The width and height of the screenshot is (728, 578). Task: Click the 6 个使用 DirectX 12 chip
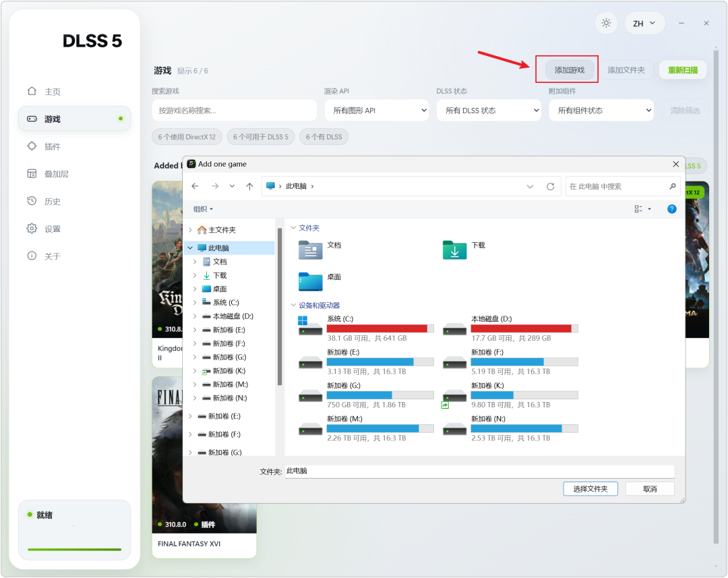(187, 137)
